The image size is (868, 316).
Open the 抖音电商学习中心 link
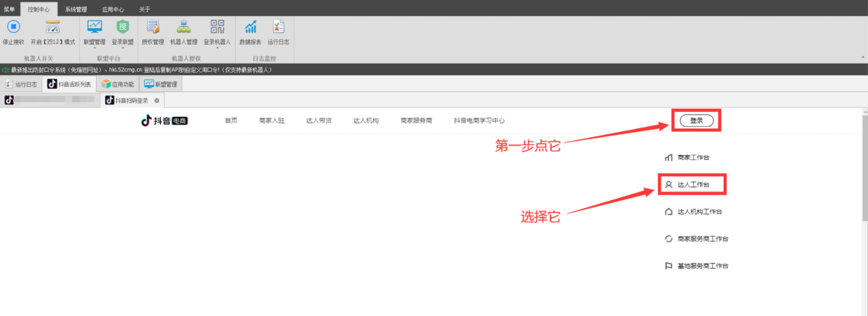point(479,120)
